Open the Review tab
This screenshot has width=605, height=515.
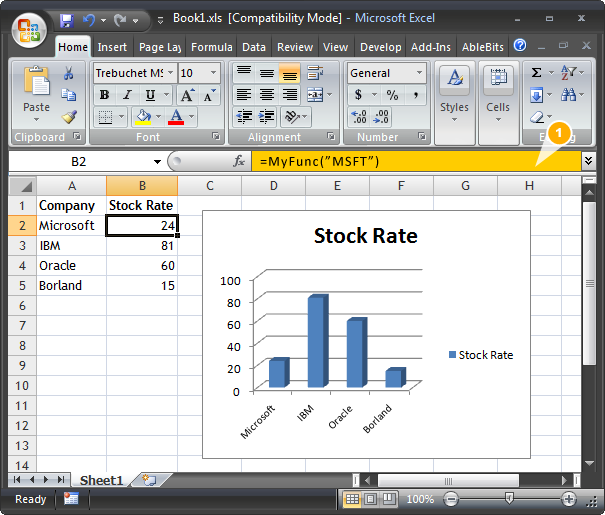click(295, 47)
